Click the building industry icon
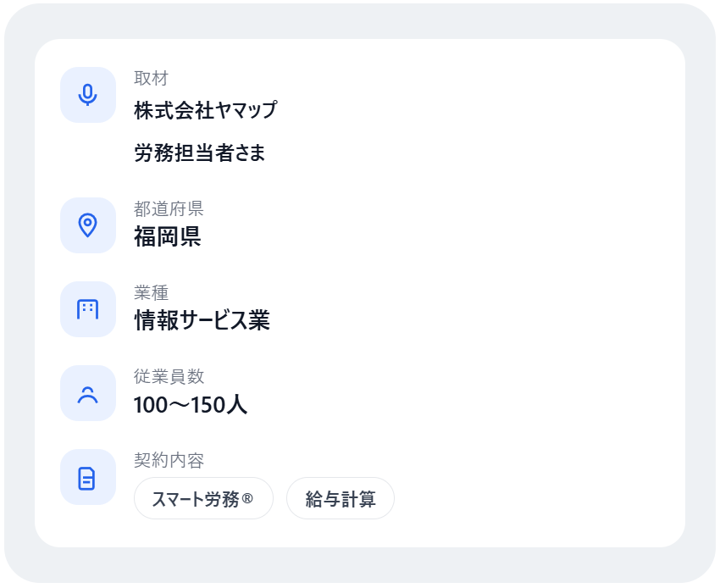 pos(87,309)
